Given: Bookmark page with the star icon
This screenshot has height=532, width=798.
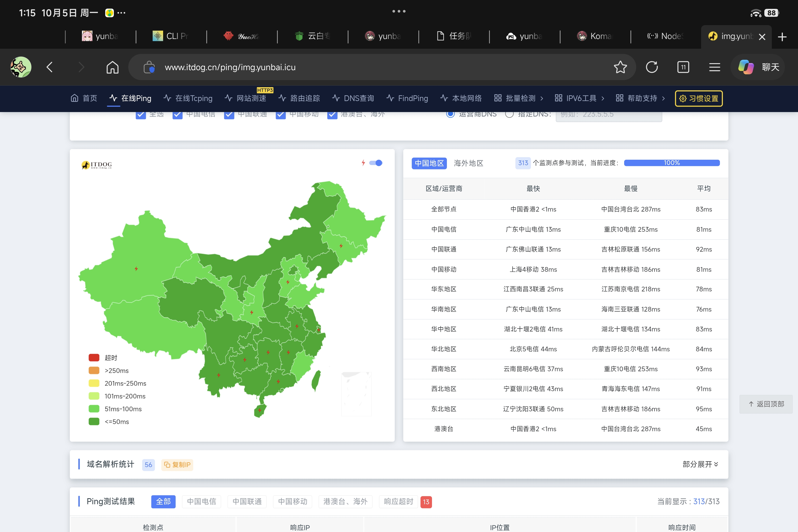Looking at the screenshot, I should (620, 67).
